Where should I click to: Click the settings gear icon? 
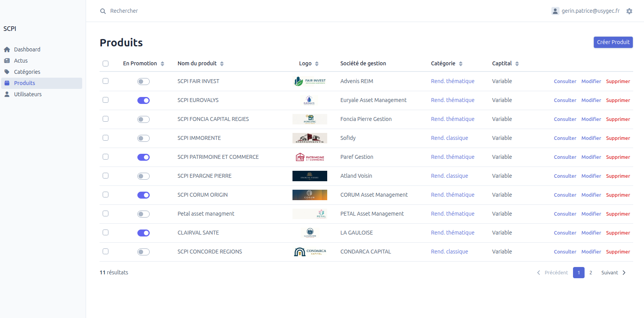[629, 11]
